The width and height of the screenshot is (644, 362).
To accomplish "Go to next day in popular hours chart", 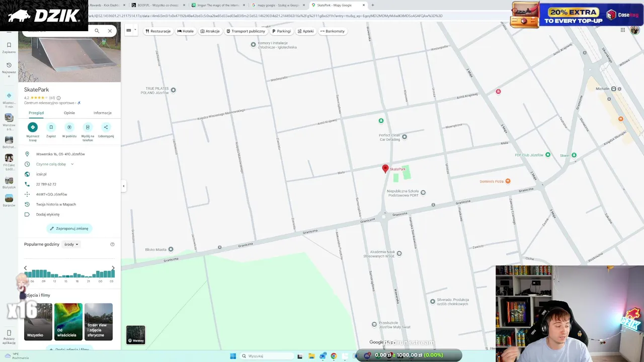I will (x=113, y=268).
